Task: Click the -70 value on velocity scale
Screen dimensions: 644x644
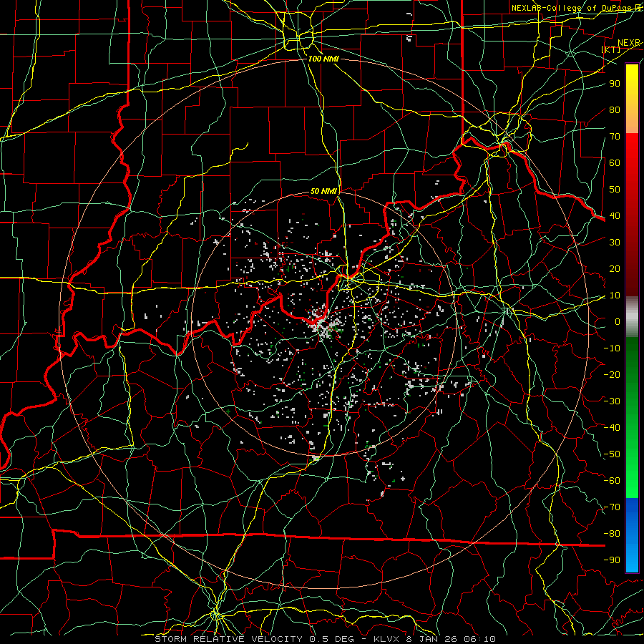Action: [x=612, y=507]
